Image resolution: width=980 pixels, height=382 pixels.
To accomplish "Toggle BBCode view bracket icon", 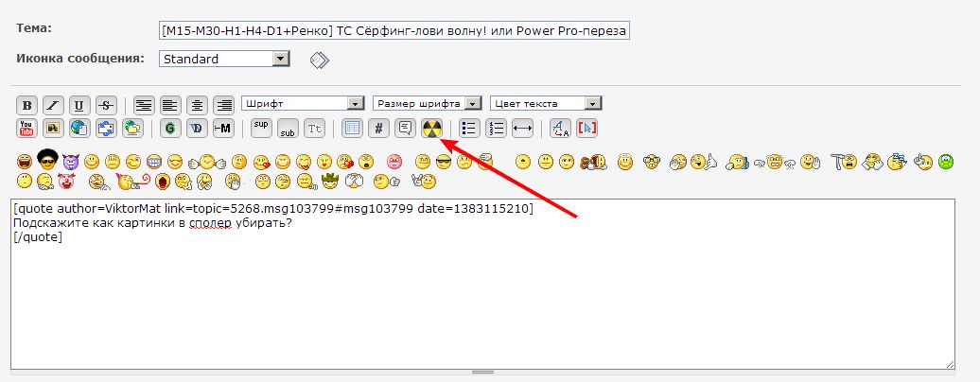I will click(586, 129).
